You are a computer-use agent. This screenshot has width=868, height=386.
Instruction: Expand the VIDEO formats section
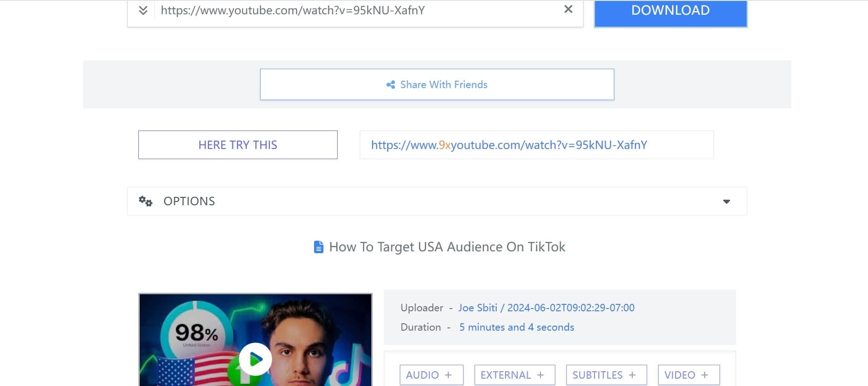point(689,375)
